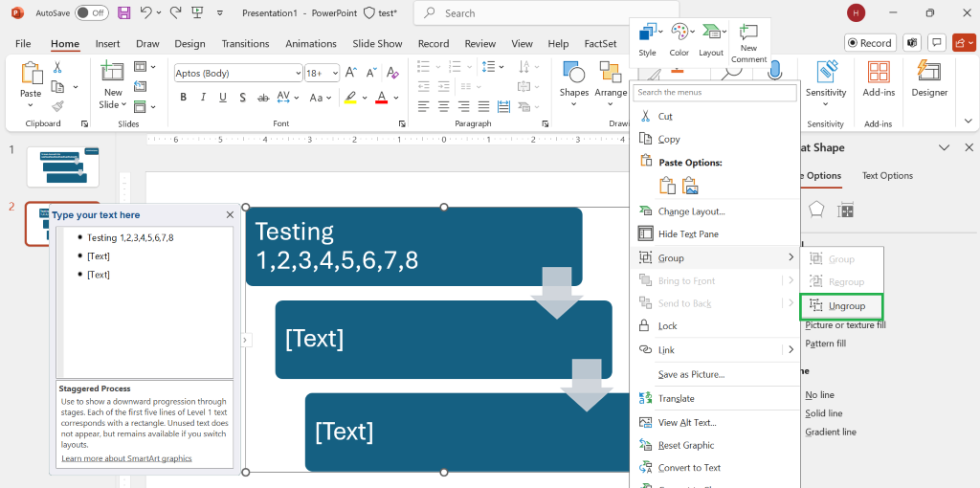Toggle Bold formatting
This screenshot has width=980, height=488.
(x=183, y=97)
